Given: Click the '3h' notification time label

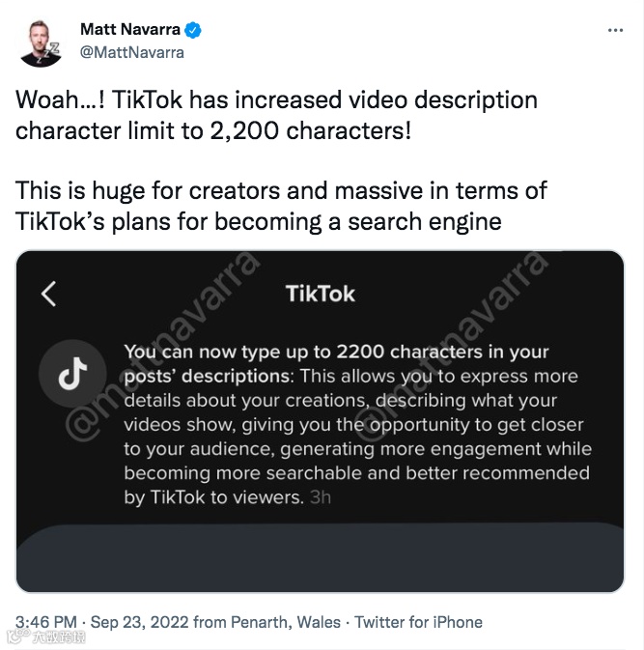Looking at the screenshot, I should [x=319, y=498].
